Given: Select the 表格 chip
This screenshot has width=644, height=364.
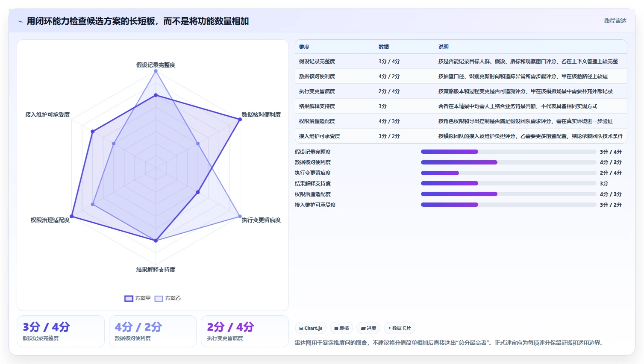Looking at the screenshot, I should 341,328.
